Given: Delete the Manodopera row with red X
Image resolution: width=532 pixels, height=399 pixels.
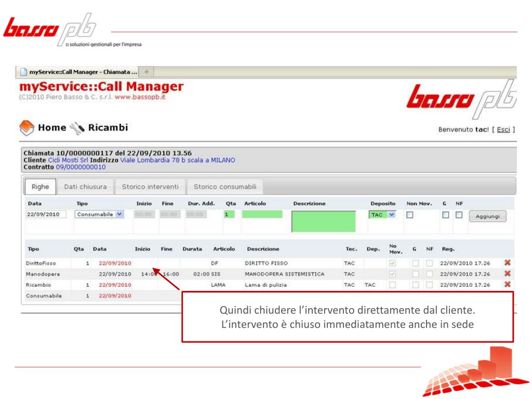Looking at the screenshot, I should tap(508, 273).
